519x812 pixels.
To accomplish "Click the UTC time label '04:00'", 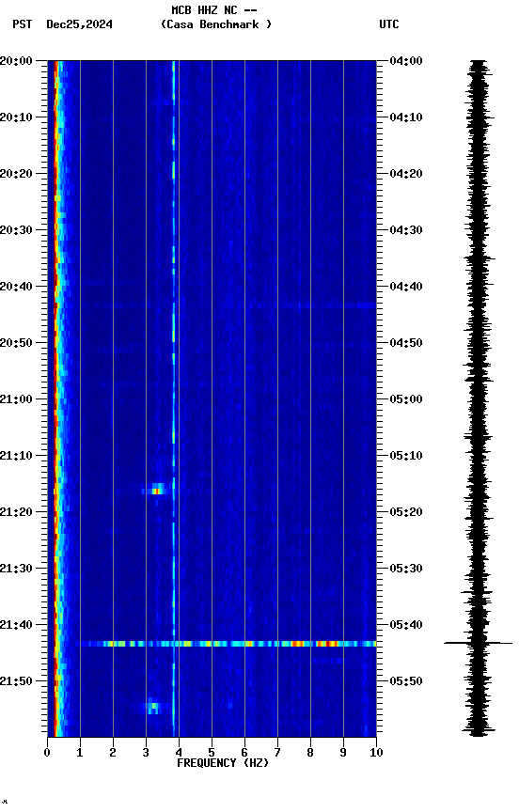I will point(406,61).
